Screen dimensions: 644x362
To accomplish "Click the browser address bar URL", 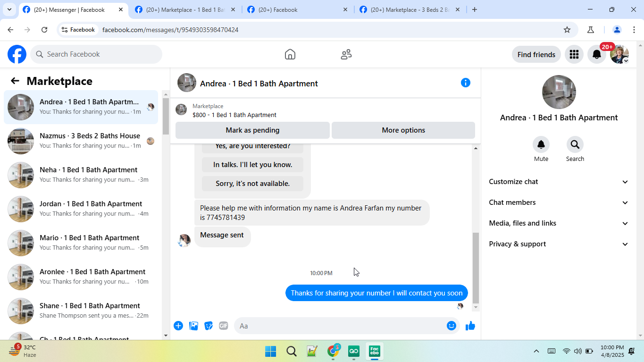I will (x=170, y=30).
